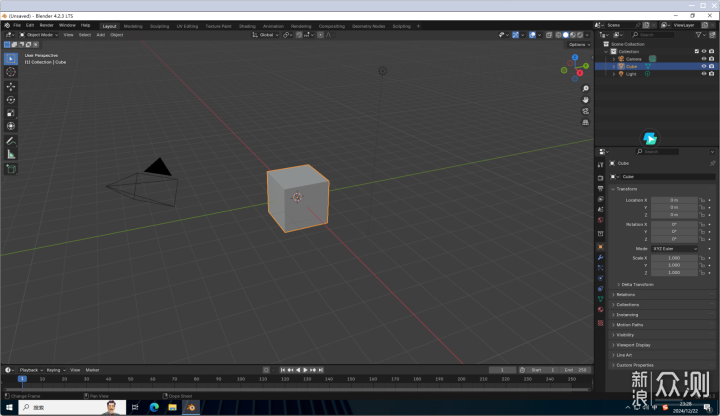The height and width of the screenshot is (416, 720).
Task: Jump to the timeline end frame
Action: click(321, 370)
